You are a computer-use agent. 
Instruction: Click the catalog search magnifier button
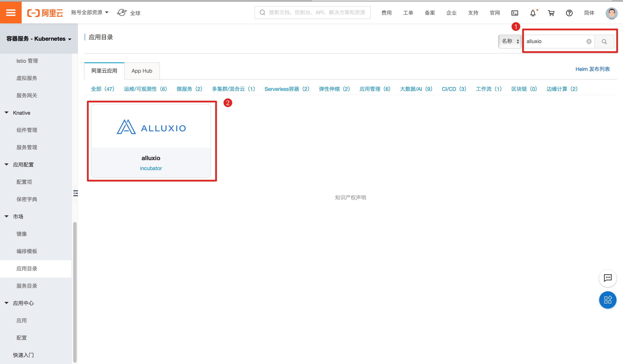pos(604,42)
